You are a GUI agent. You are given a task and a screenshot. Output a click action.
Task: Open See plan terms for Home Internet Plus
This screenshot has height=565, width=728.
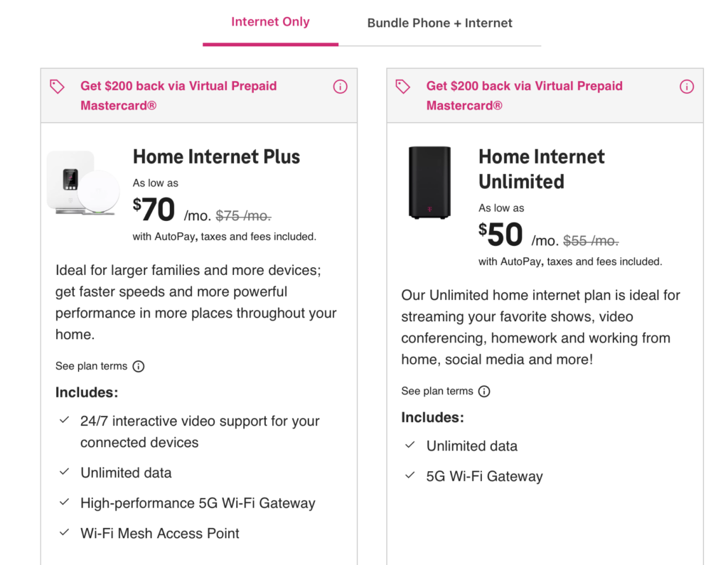(91, 367)
